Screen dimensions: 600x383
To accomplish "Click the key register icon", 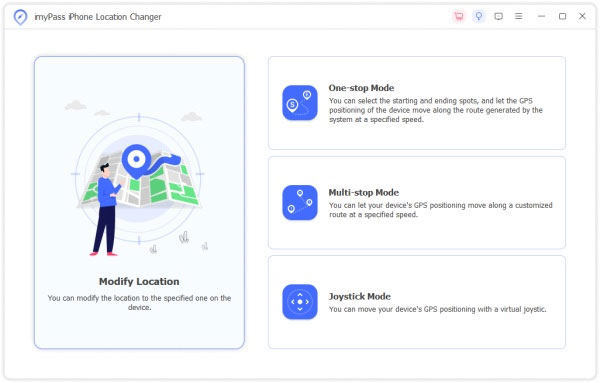I will [478, 16].
